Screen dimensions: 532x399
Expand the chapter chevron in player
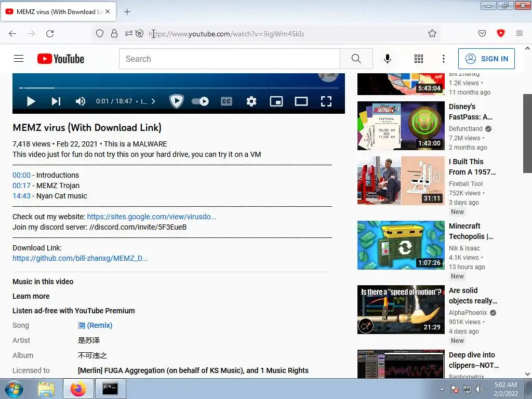[x=153, y=101]
